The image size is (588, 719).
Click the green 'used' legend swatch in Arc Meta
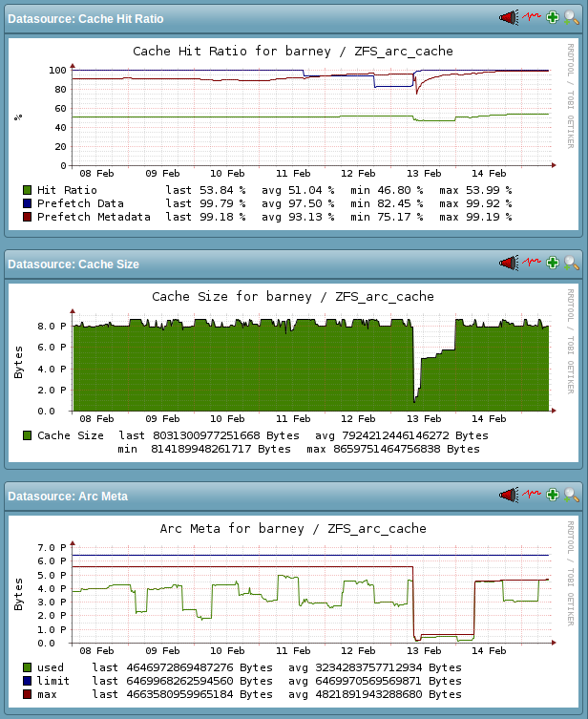click(x=28, y=667)
